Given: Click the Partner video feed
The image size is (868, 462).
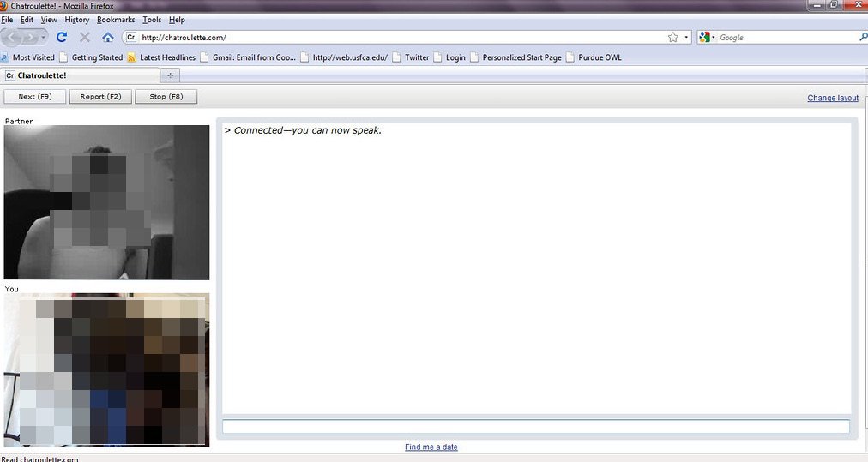Looking at the screenshot, I should pyautogui.click(x=107, y=202).
